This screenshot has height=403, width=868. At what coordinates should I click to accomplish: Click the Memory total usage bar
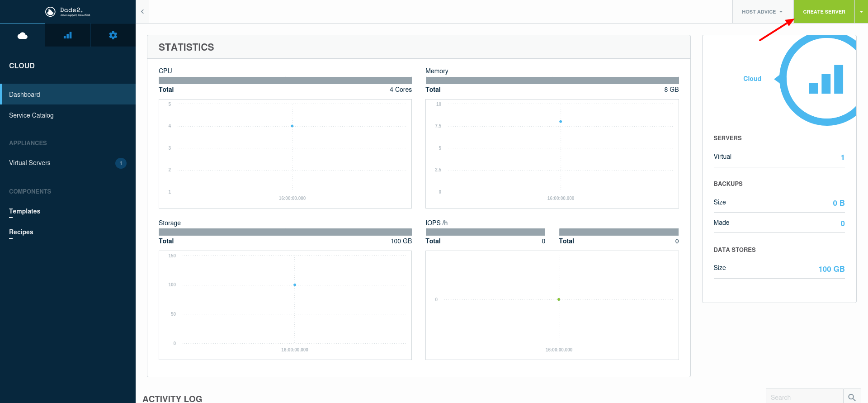(x=552, y=81)
